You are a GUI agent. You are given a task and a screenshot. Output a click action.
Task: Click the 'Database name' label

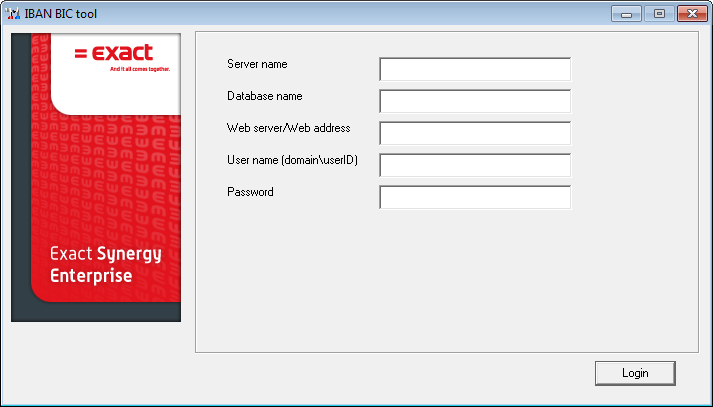(x=265, y=96)
